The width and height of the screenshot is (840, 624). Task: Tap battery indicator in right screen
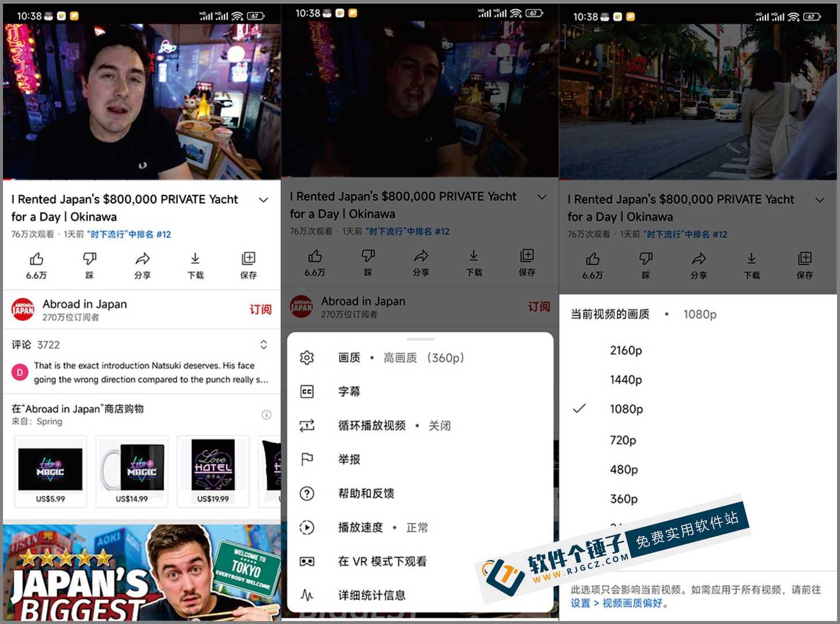click(812, 16)
